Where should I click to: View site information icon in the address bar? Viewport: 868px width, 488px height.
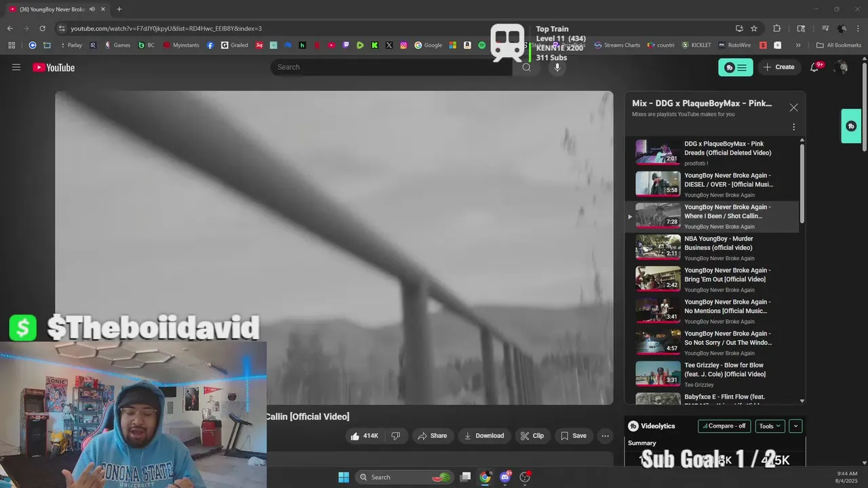[62, 28]
